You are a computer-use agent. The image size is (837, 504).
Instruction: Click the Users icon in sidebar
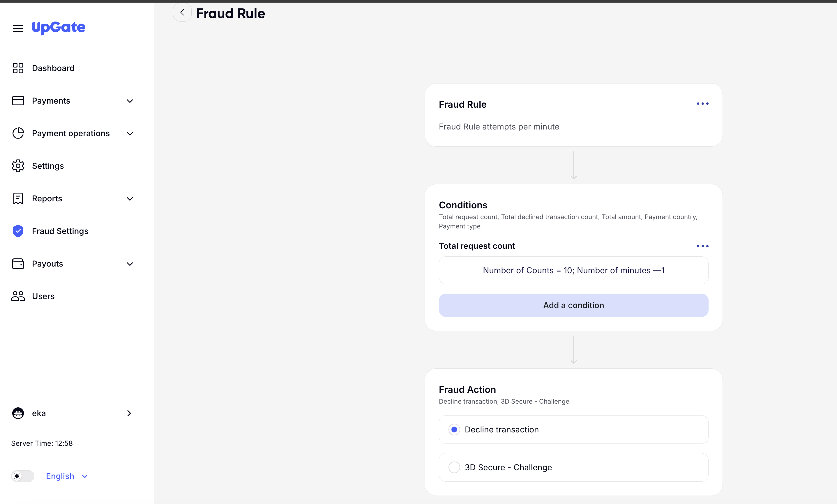[x=18, y=296]
